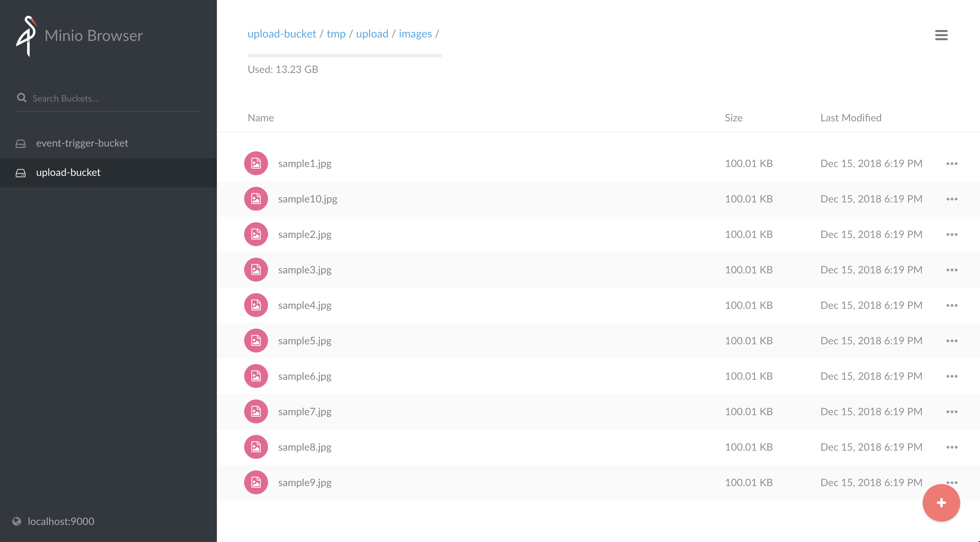The height and width of the screenshot is (542, 980).
Task: Open the three-dot menu for sample9.jpg
Action: coord(952,482)
